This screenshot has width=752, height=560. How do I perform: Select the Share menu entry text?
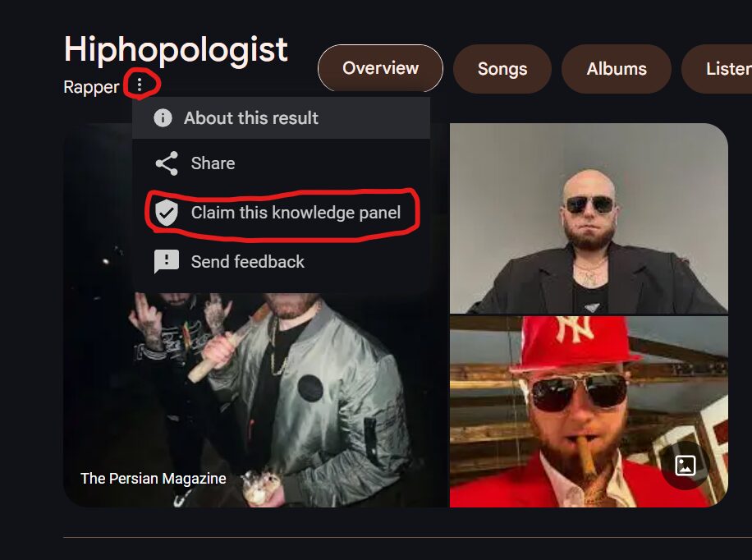click(213, 163)
